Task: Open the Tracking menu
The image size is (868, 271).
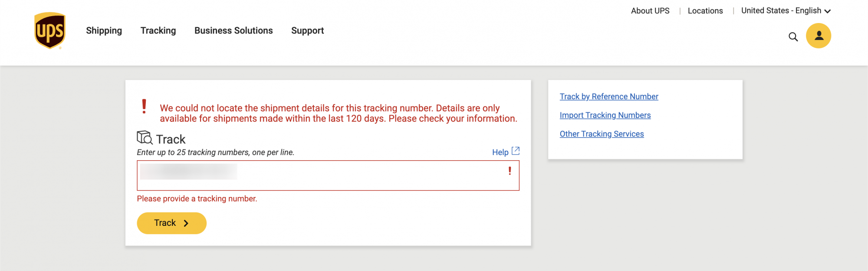Action: [158, 31]
